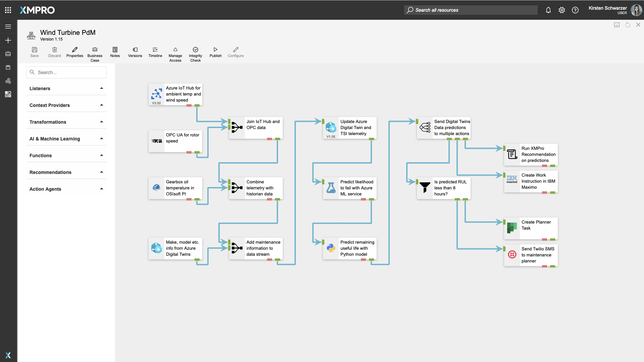Click the Manage Access icon

[x=175, y=50]
